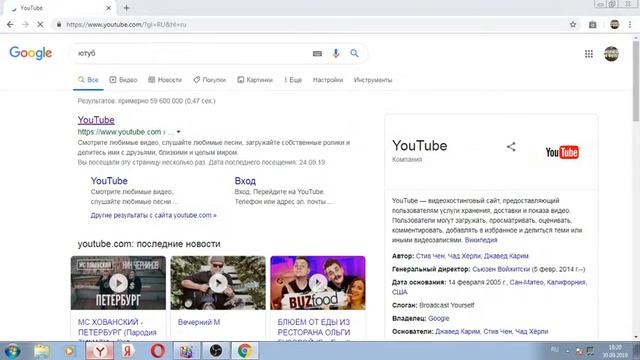Switch to Chrome in taskbar

tap(245, 351)
